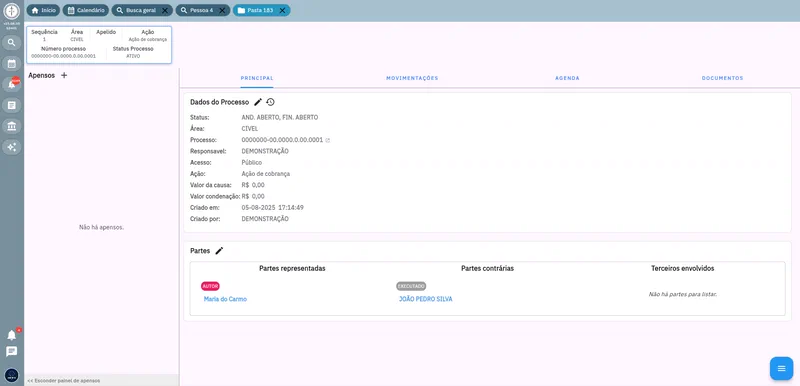
Task: Close the Busca geral tab
Action: point(165,10)
